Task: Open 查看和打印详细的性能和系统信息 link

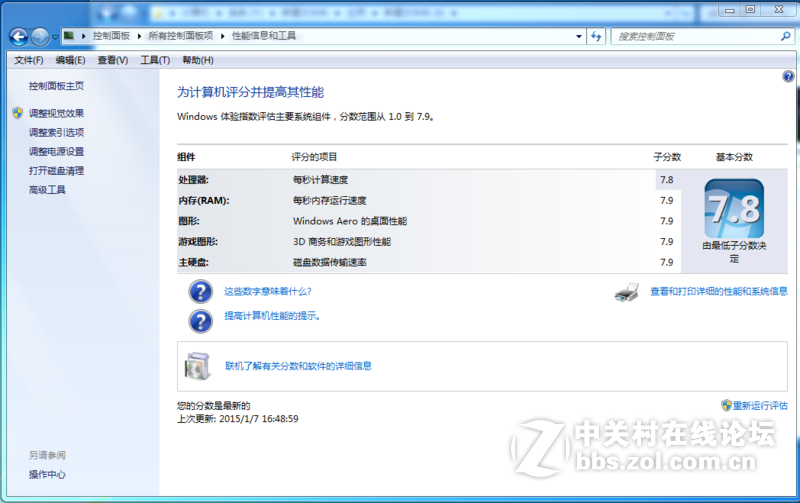Action: 719,291
